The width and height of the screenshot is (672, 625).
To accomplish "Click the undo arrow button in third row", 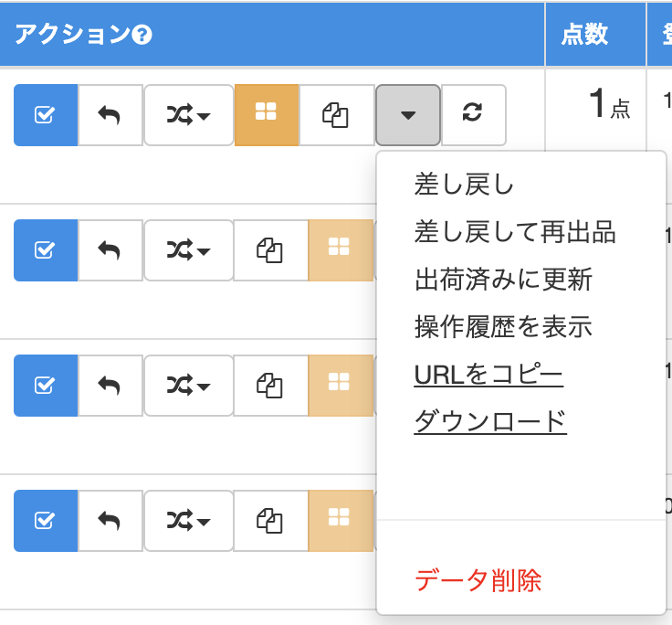I will [110, 386].
